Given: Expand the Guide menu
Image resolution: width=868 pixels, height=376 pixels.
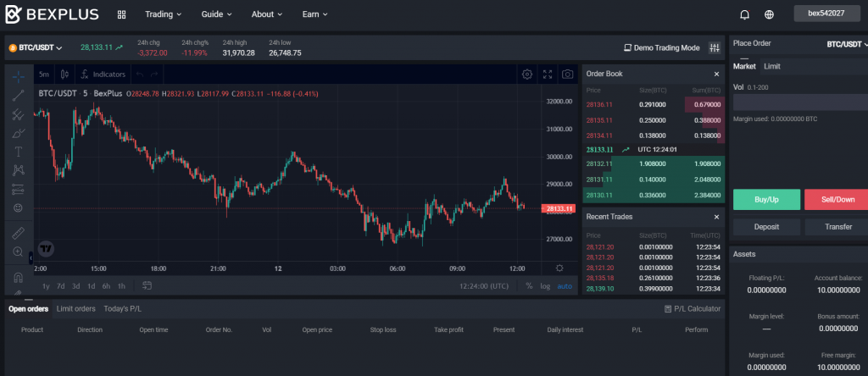Looking at the screenshot, I should [x=216, y=14].
